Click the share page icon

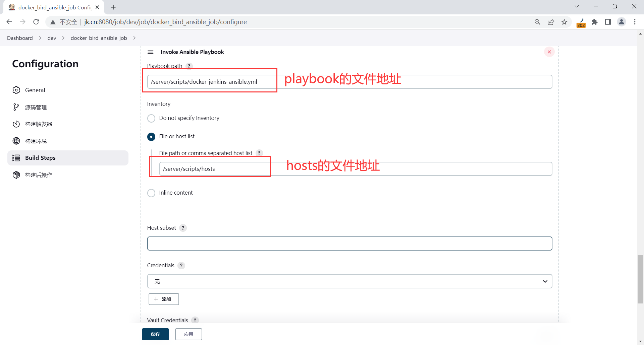(551, 22)
